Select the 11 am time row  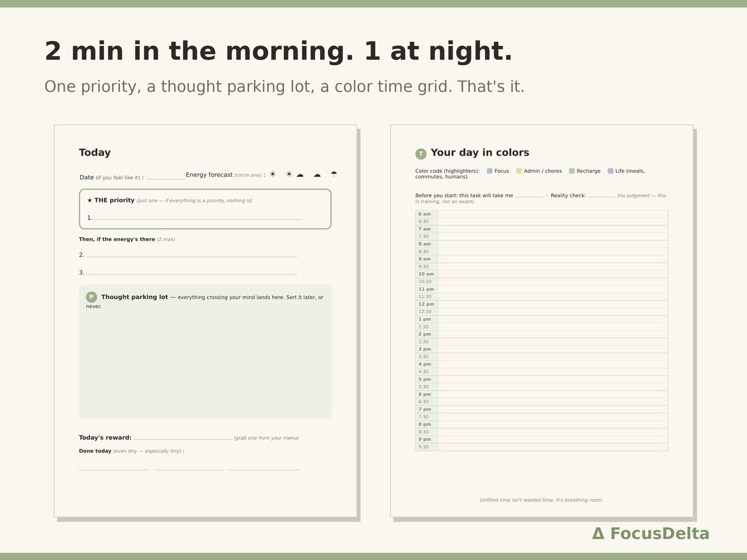tap(542, 289)
